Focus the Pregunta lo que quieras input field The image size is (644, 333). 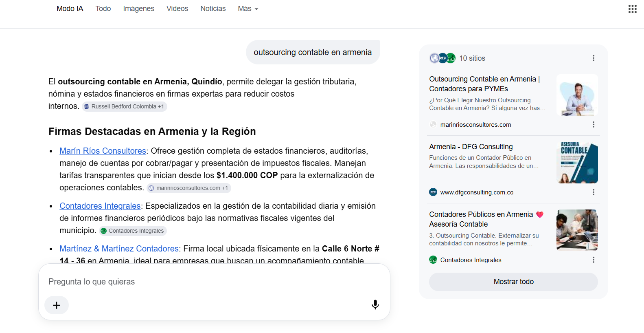pyautogui.click(x=214, y=282)
